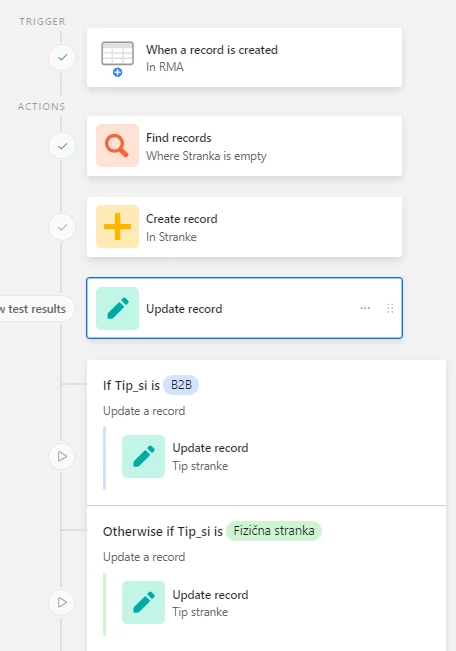Select the When a record is created trigger

pos(244,58)
